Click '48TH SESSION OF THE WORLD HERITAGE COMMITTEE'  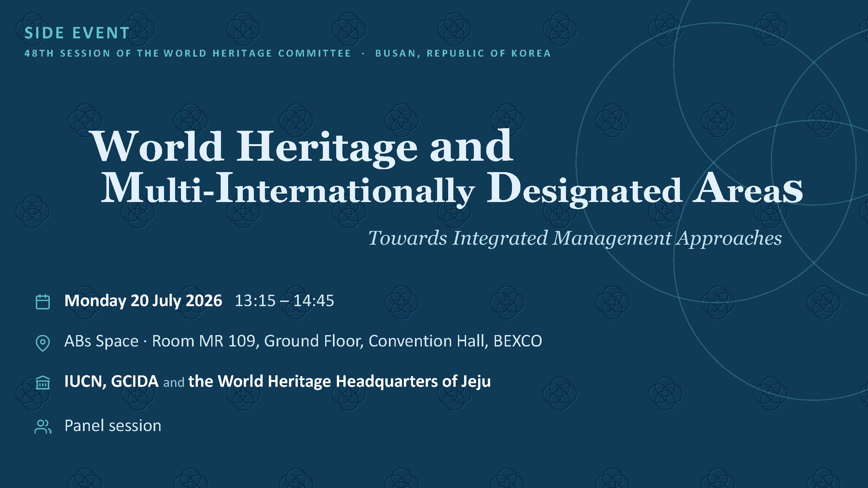[x=188, y=53]
